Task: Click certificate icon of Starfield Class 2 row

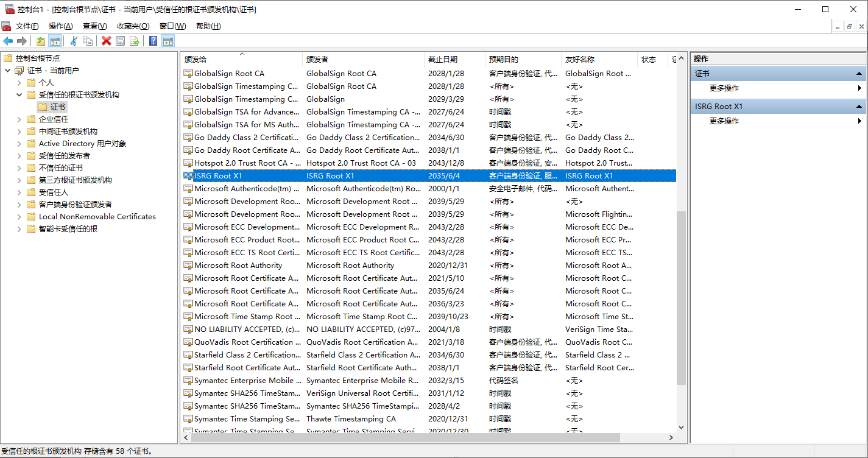Action: 188,354
